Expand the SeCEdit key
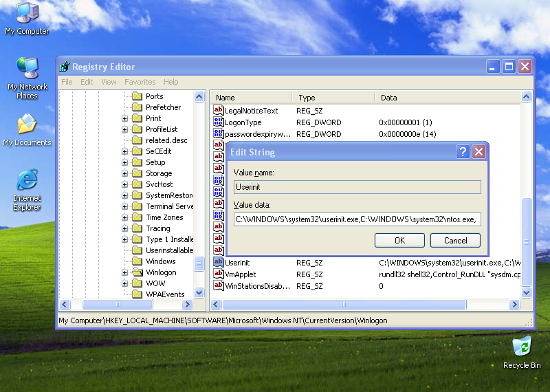Image resolution: width=550 pixels, height=392 pixels. click(x=124, y=151)
